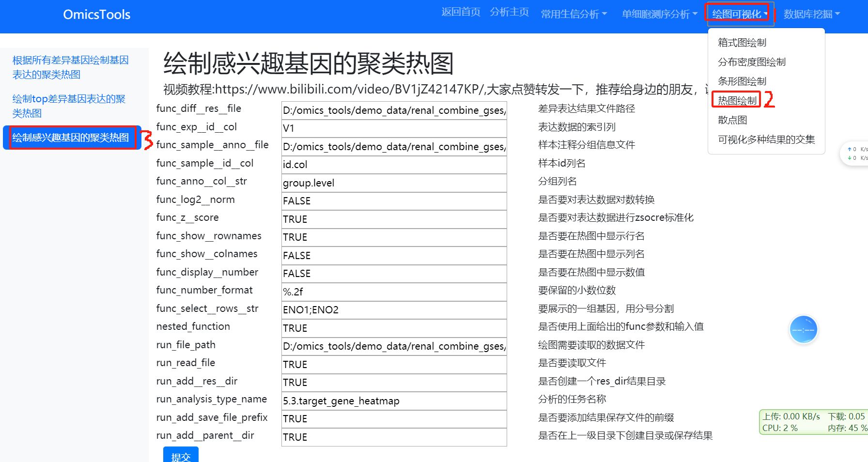Click the 差异表达结果文件路径 description
The image size is (868, 462).
tap(587, 108)
